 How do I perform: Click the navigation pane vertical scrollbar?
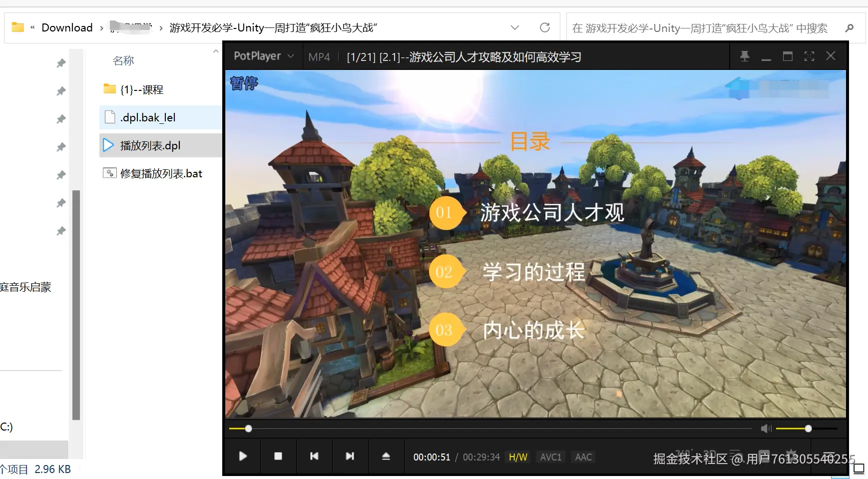pos(76,305)
